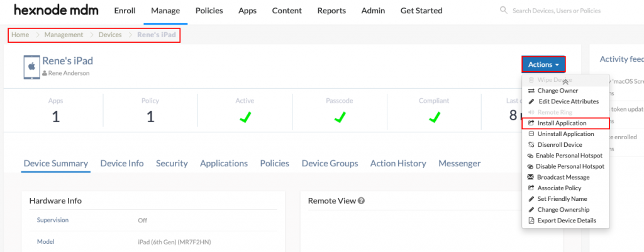Screen dimensions: 644x252
Task: Open the Enroll menu
Action: [x=125, y=11]
